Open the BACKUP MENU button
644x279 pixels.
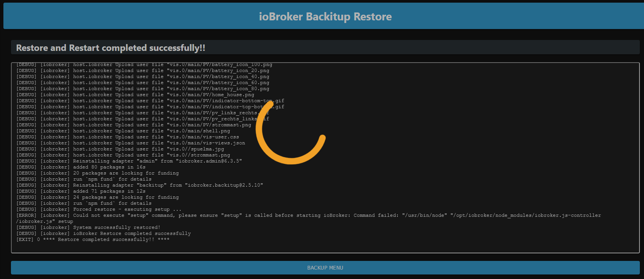pos(325,268)
